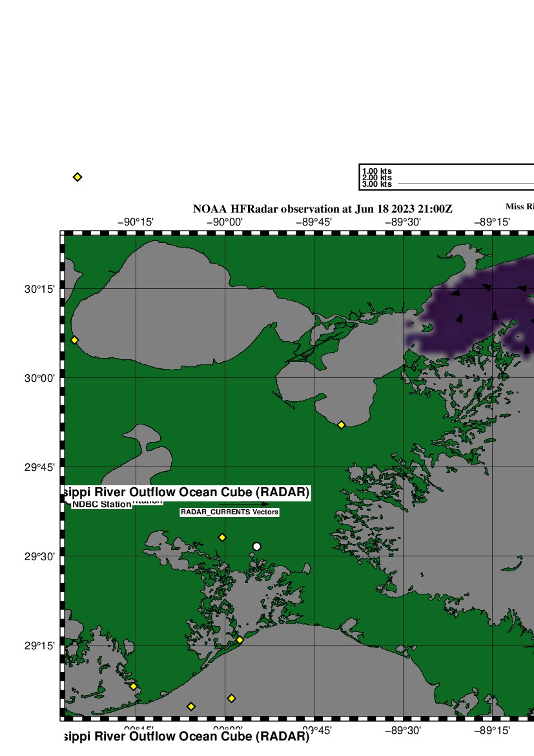Click the 3.00 kts scale reference line
This screenshot has height=756, width=534.
pos(465,185)
